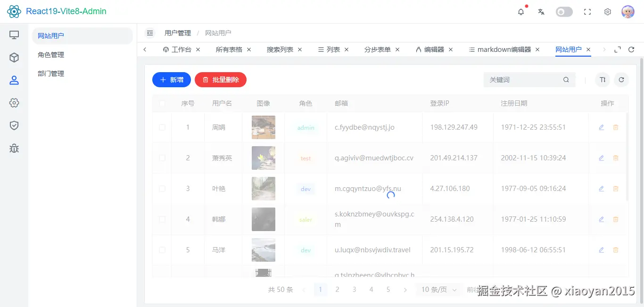Focus the 关键词 search input
Image resolution: width=644 pixels, height=307 pixels.
point(523,80)
